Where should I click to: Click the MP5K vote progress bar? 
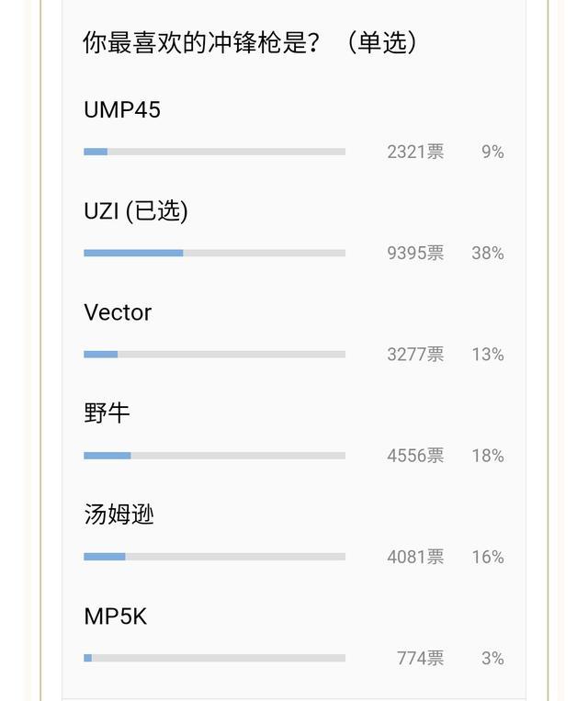coord(215,658)
